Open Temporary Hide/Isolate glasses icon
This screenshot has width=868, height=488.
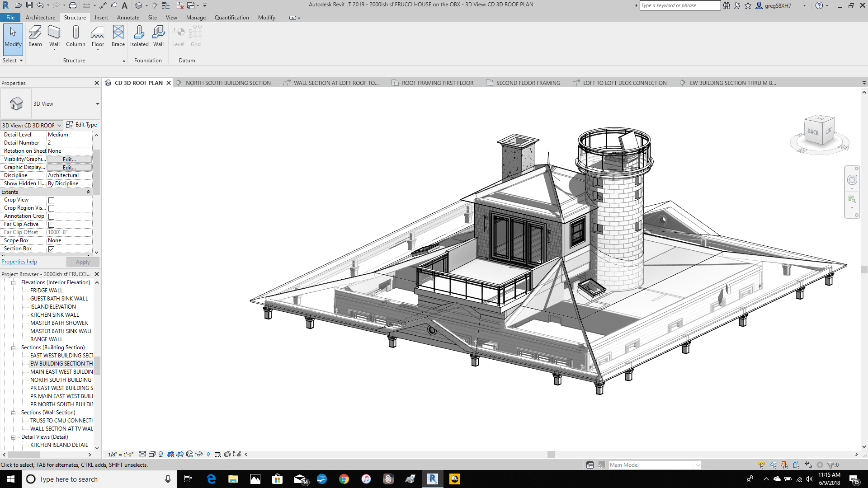point(199,454)
